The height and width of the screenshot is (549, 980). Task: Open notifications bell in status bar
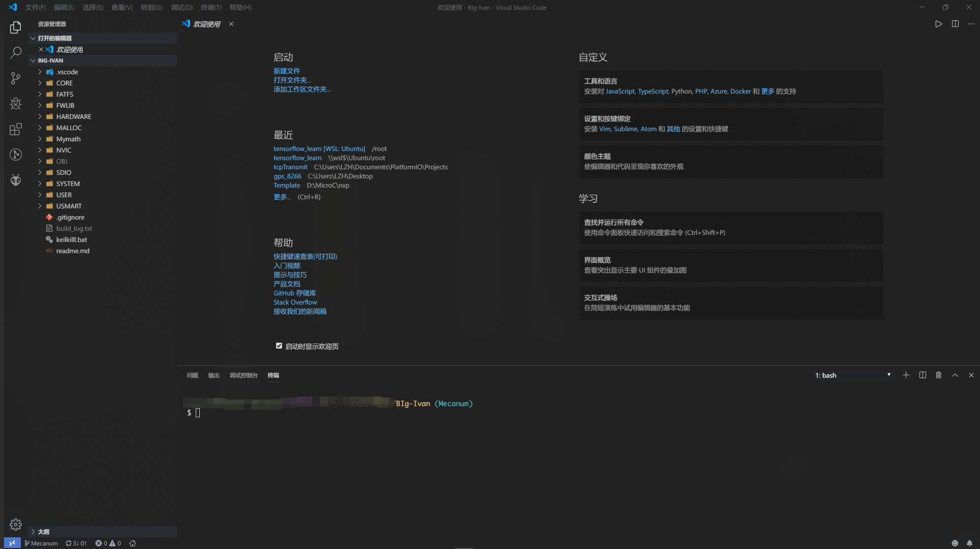pyautogui.click(x=969, y=543)
